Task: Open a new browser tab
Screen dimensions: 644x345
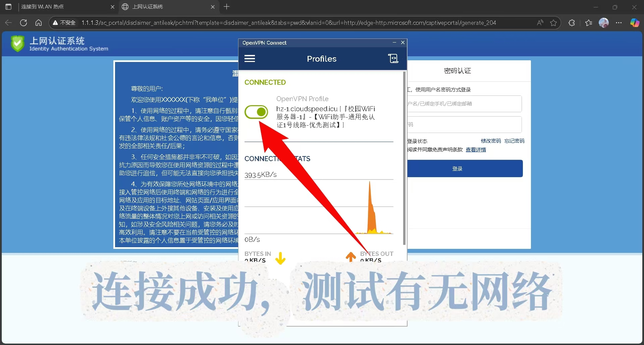Action: (227, 7)
